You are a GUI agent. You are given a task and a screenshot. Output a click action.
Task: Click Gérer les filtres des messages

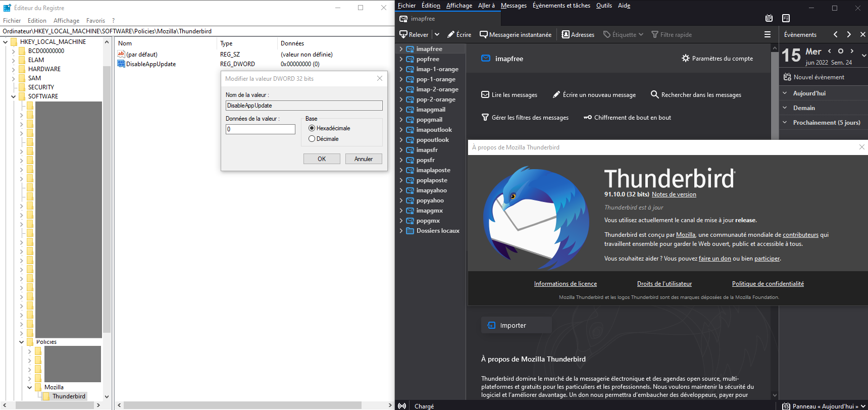tap(525, 118)
